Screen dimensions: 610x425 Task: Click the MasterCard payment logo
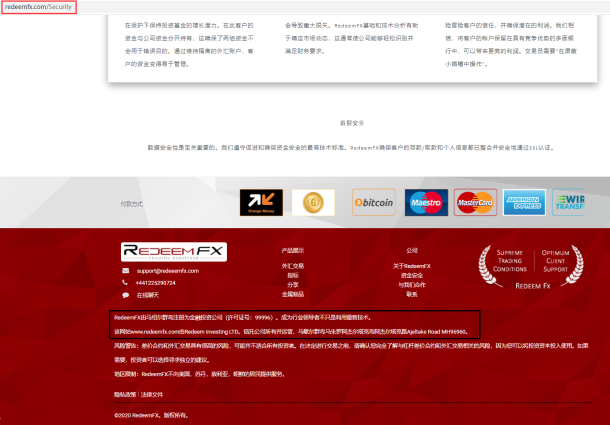click(x=475, y=202)
